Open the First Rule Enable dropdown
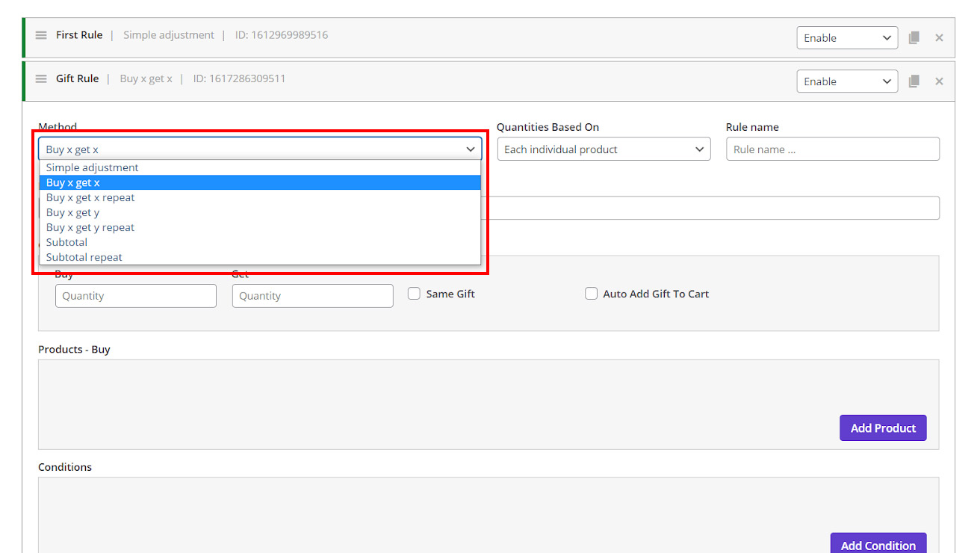The width and height of the screenshot is (980, 553). 846,38
